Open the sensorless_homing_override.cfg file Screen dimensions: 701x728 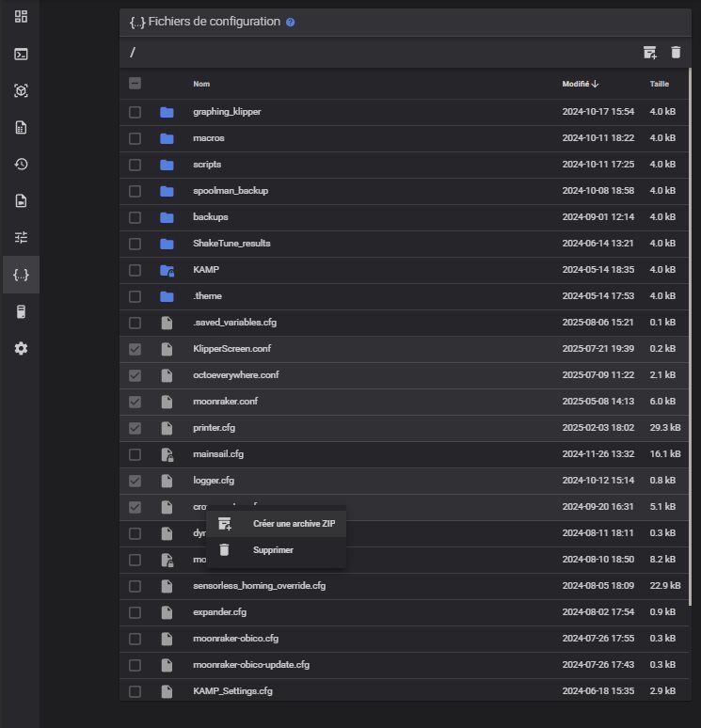coord(259,586)
